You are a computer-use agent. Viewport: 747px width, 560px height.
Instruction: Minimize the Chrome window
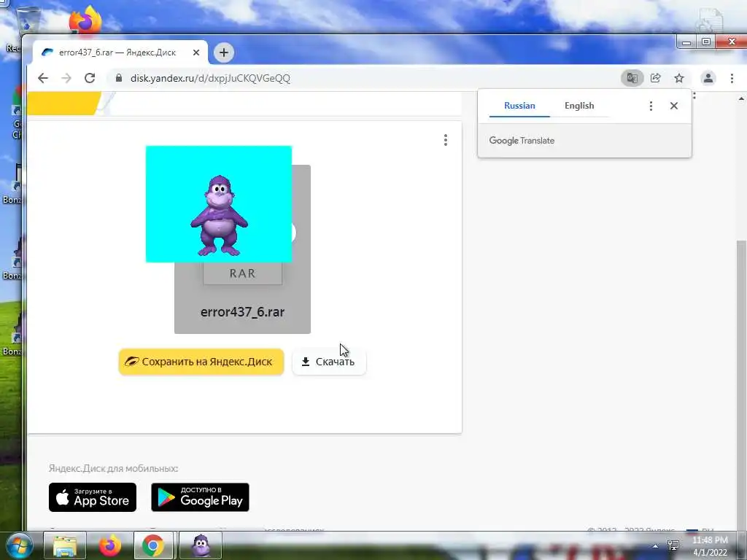tap(686, 42)
